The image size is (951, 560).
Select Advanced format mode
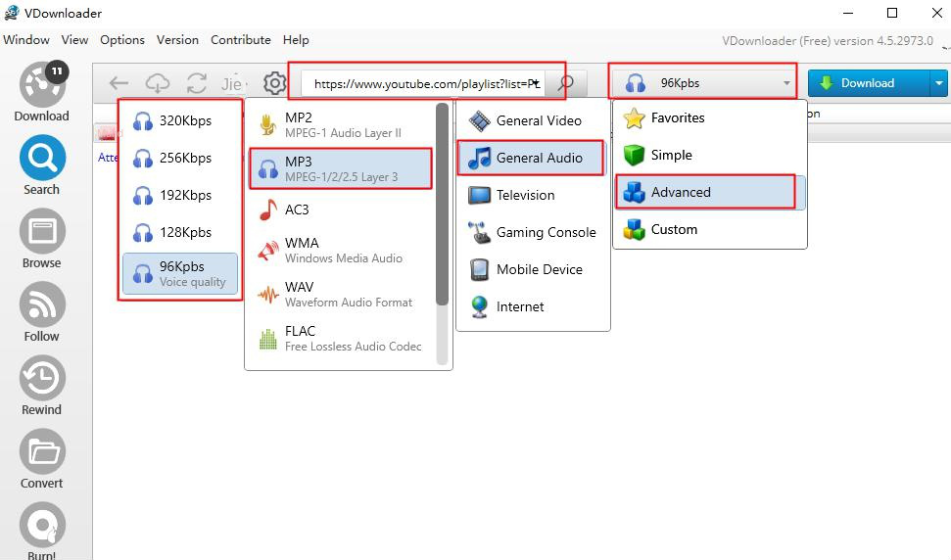(710, 192)
